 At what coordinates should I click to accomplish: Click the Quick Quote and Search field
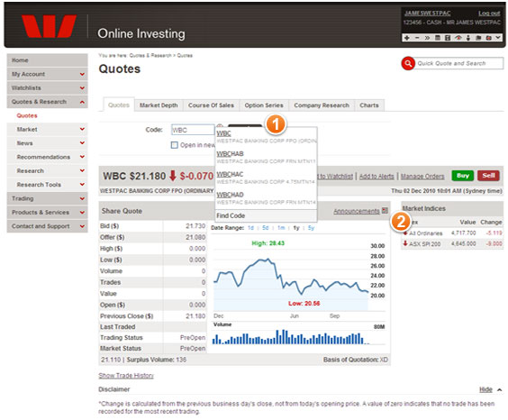459,63
